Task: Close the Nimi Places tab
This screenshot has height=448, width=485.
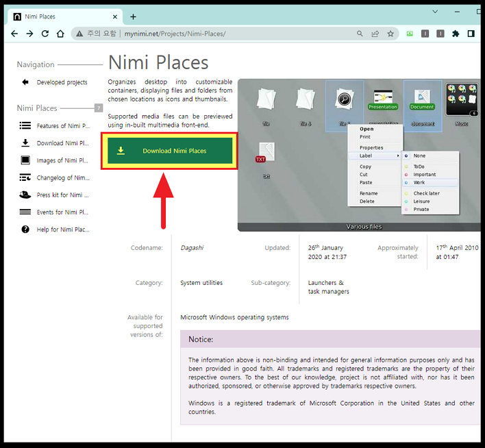Action: tap(115, 16)
